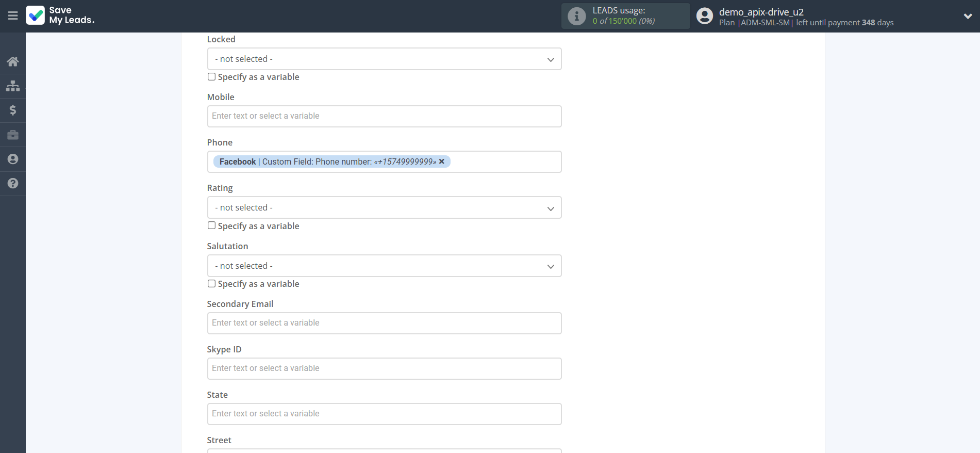Enable Specify as a variable under Locked

pyautogui.click(x=211, y=77)
